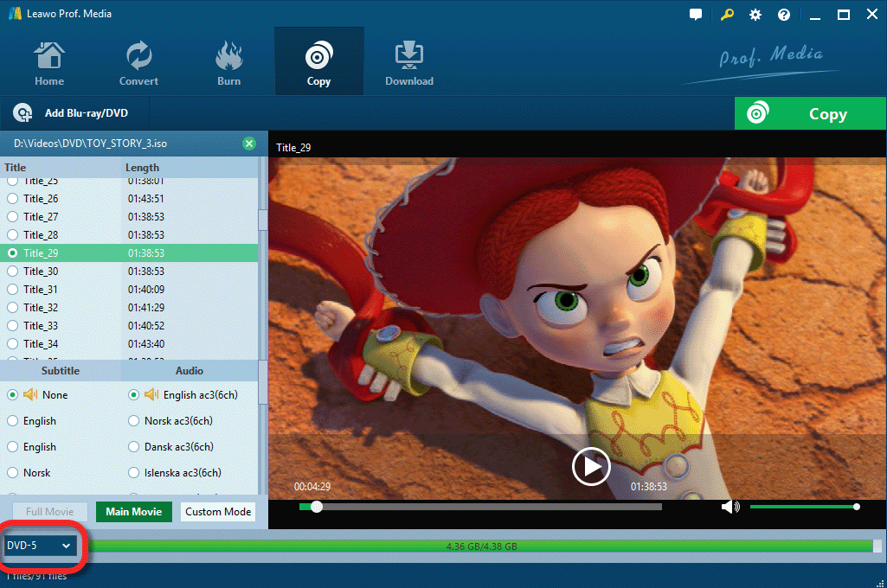Select Islenska ac3(6ch) audio track
Image resolution: width=887 pixels, height=588 pixels.
(x=133, y=472)
